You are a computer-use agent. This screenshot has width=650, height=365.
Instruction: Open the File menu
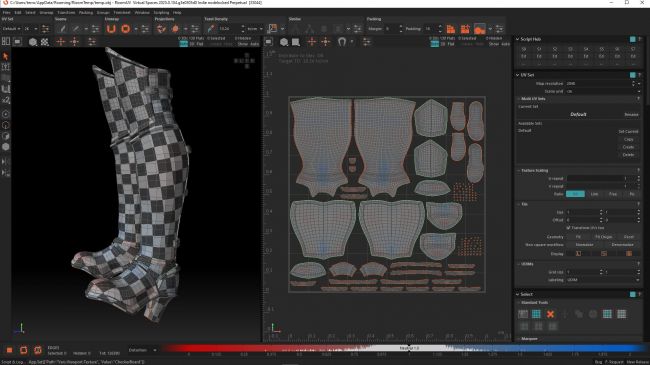click(x=7, y=12)
